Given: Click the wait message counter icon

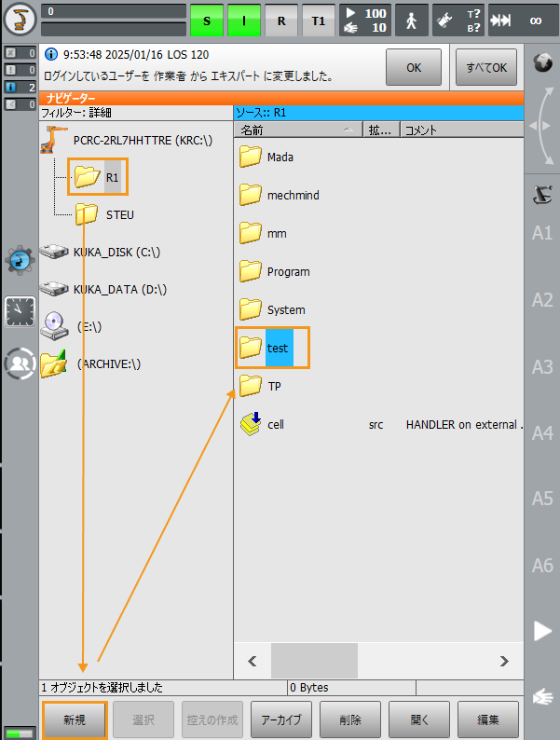Looking at the screenshot, I should click(x=20, y=103).
